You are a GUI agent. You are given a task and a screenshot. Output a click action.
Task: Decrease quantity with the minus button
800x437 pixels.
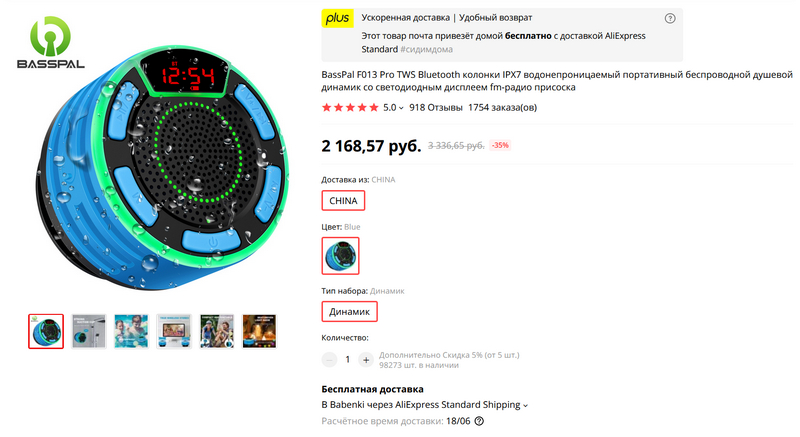[330, 360]
